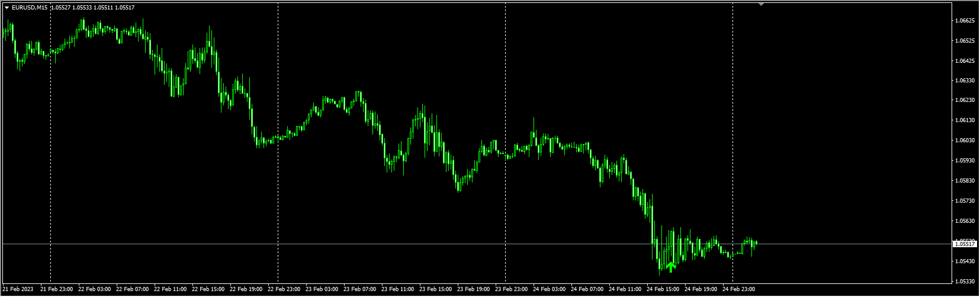Click the 24 Feb 07:00 time label
This screenshot has width=980, height=297.
pos(587,290)
